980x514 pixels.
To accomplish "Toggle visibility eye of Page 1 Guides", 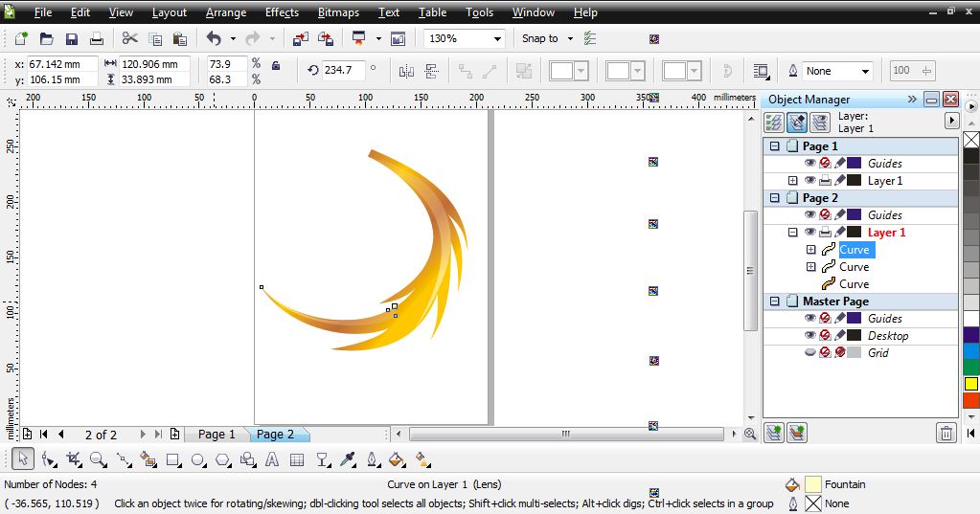I will click(810, 163).
